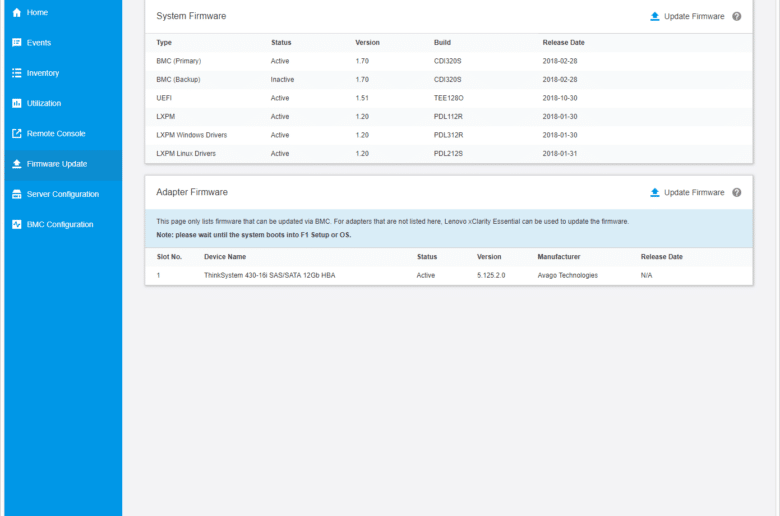Click the Adapter Firmware panel title
Image resolution: width=780 pixels, height=516 pixels.
(192, 192)
